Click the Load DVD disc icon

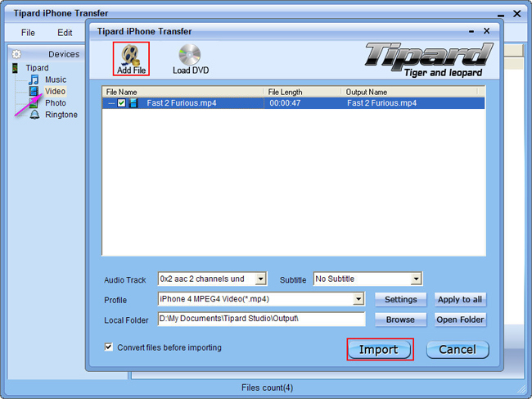tap(190, 54)
